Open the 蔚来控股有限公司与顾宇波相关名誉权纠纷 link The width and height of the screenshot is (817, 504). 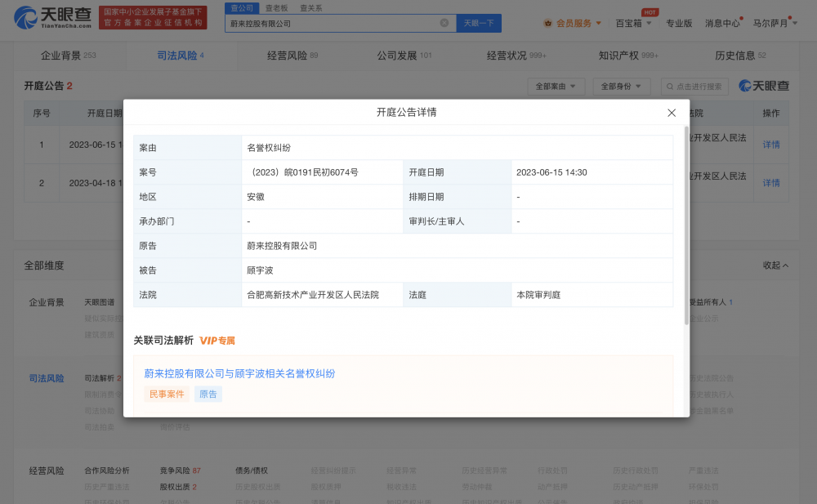tap(239, 373)
